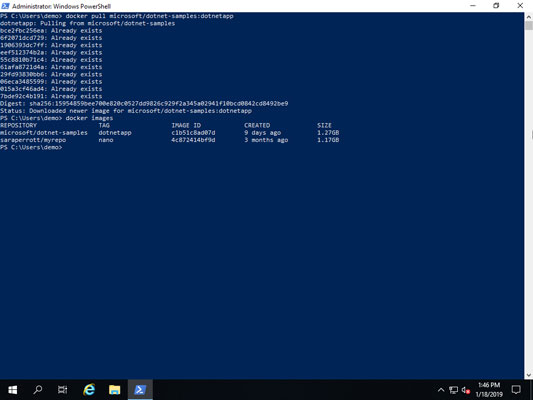533x400 pixels.
Task: Click the vertical scrollbar thumb
Action: (529, 25)
